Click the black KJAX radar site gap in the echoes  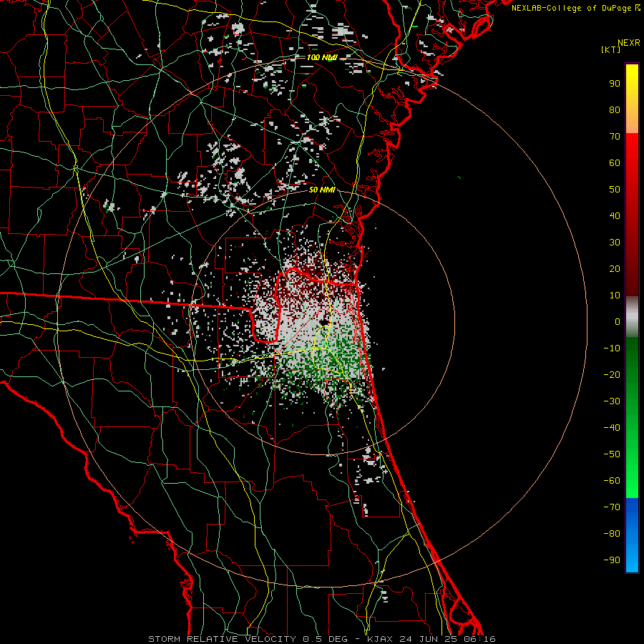coord(324,321)
